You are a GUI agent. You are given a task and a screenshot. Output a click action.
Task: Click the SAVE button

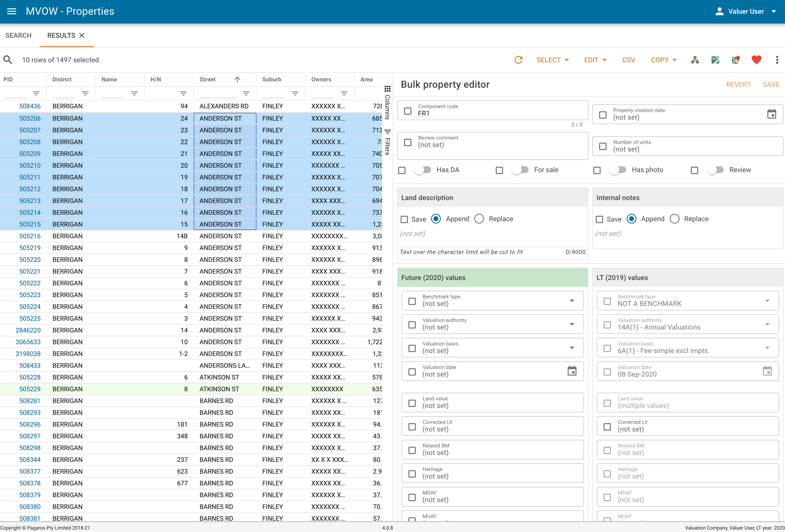pyautogui.click(x=771, y=84)
